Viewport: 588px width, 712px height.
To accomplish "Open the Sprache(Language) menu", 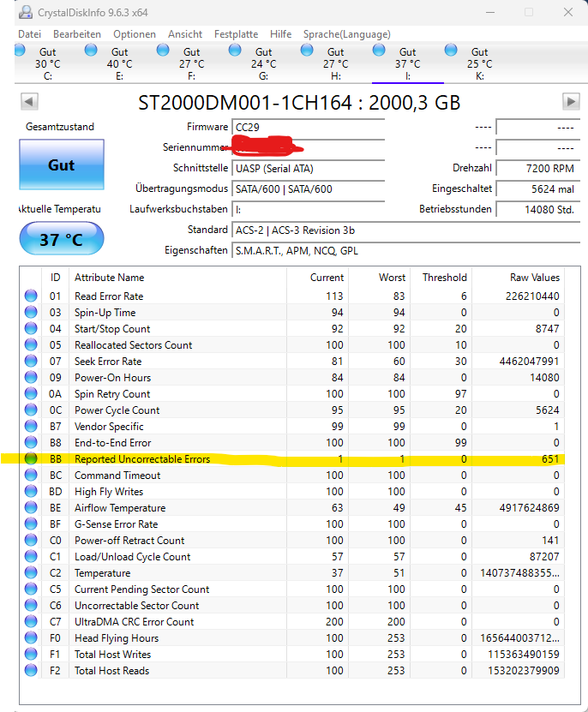I will (346, 34).
